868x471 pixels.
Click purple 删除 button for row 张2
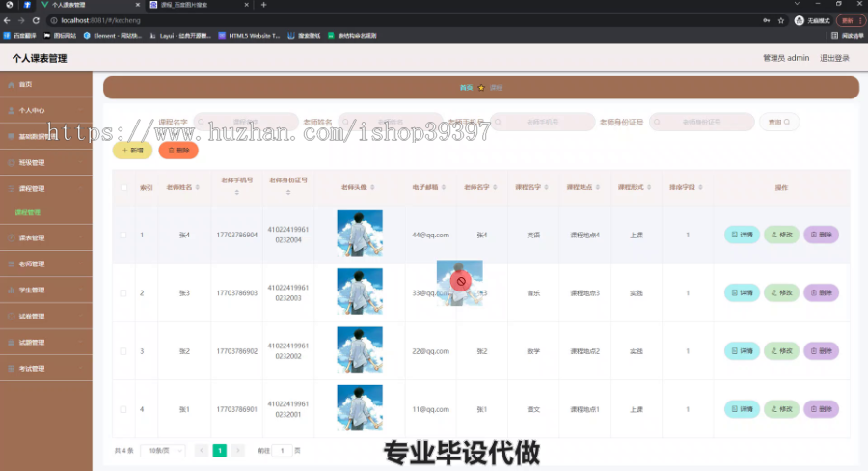coord(822,350)
